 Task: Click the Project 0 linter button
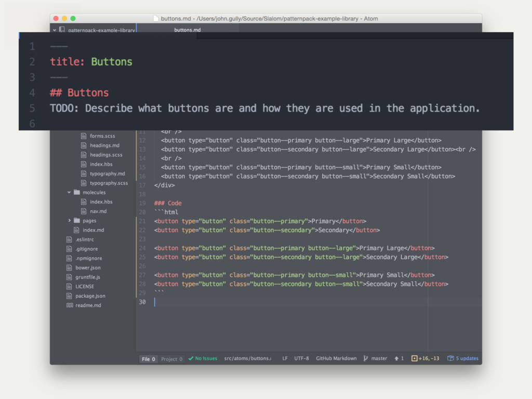tap(171, 359)
